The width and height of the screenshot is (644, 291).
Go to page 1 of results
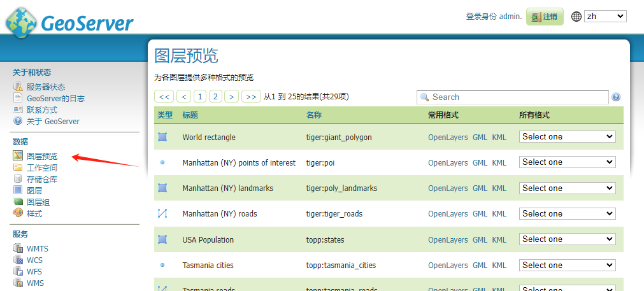199,96
